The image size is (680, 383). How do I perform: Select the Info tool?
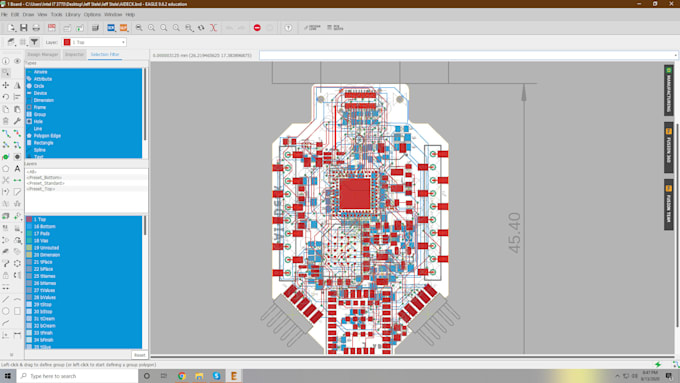coord(6,61)
